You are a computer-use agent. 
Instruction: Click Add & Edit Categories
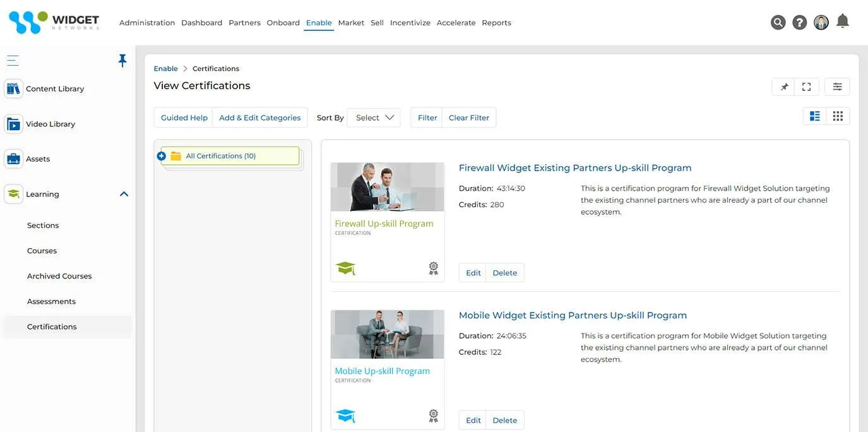point(259,117)
